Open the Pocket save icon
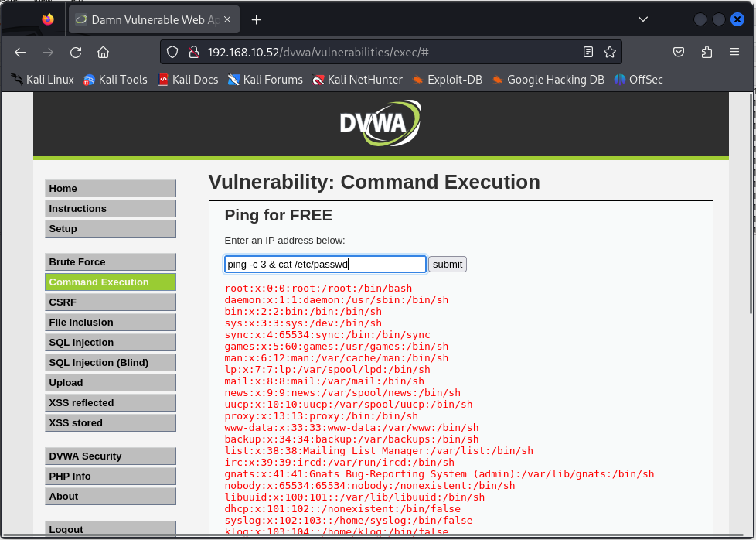This screenshot has width=756, height=540. click(x=679, y=52)
